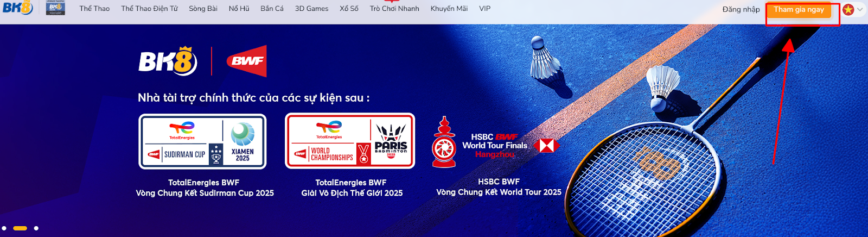Viewport: 868px width, 237px height.
Task: Click the red BWF logo on banner
Action: coord(246,61)
